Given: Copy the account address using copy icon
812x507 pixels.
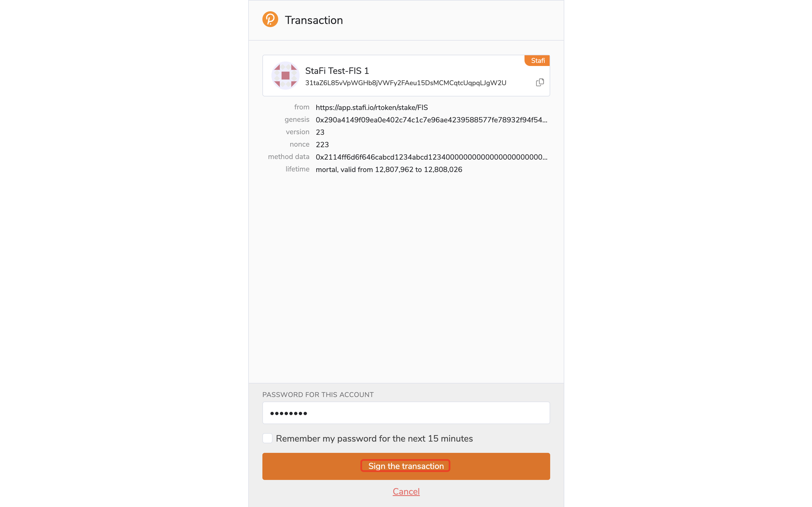Looking at the screenshot, I should pyautogui.click(x=540, y=83).
